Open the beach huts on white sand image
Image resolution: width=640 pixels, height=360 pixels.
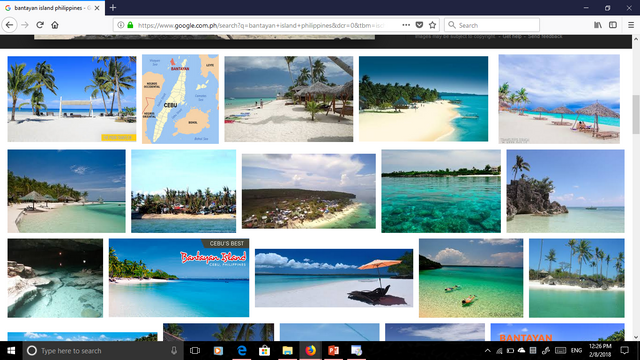pyautogui.click(x=289, y=99)
